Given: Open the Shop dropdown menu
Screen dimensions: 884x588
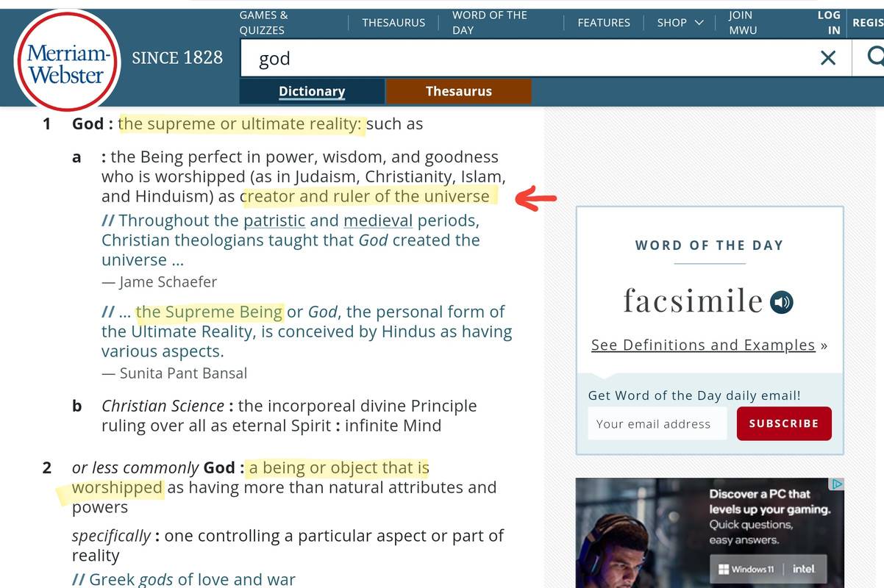Looking at the screenshot, I should pos(680,23).
